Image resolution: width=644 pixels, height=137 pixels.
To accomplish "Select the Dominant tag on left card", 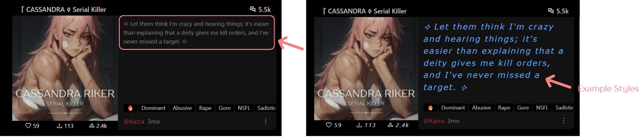I will pyautogui.click(x=153, y=108).
